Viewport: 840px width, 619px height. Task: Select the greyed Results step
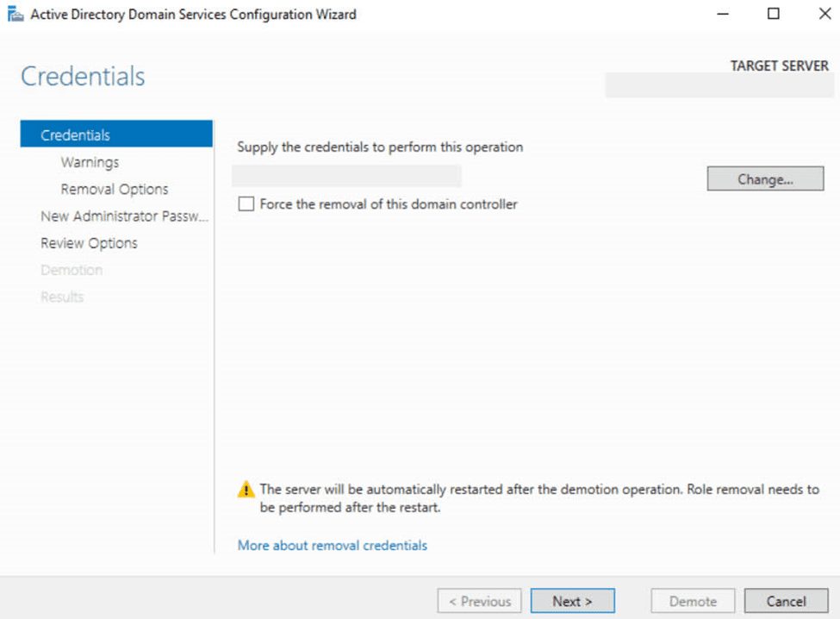coord(62,297)
